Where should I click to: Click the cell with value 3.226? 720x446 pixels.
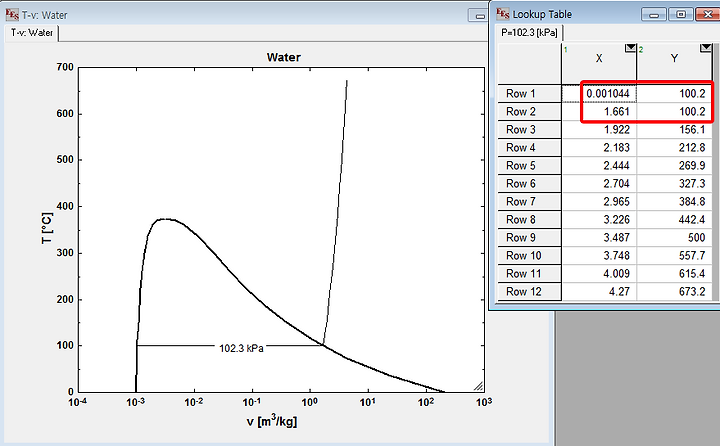[599, 220]
